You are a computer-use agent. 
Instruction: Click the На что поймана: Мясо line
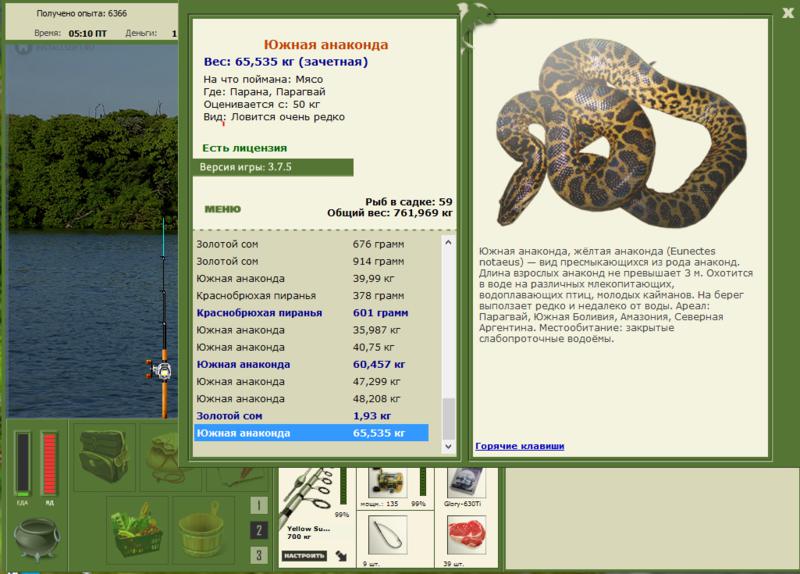[x=263, y=79]
